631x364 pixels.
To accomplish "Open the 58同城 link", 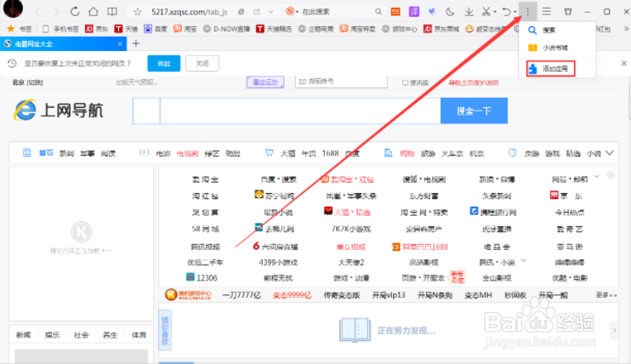I will [x=205, y=229].
